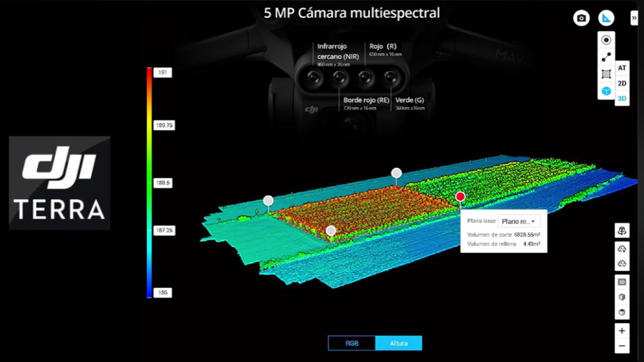The image size is (644, 362).
Task: Switch to the 2D view mode
Action: pos(621,83)
